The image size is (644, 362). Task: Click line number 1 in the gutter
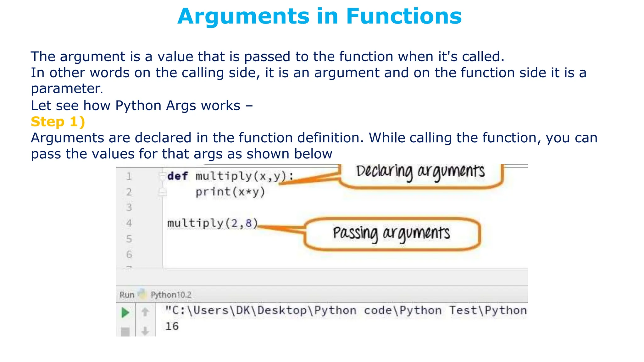pyautogui.click(x=129, y=176)
